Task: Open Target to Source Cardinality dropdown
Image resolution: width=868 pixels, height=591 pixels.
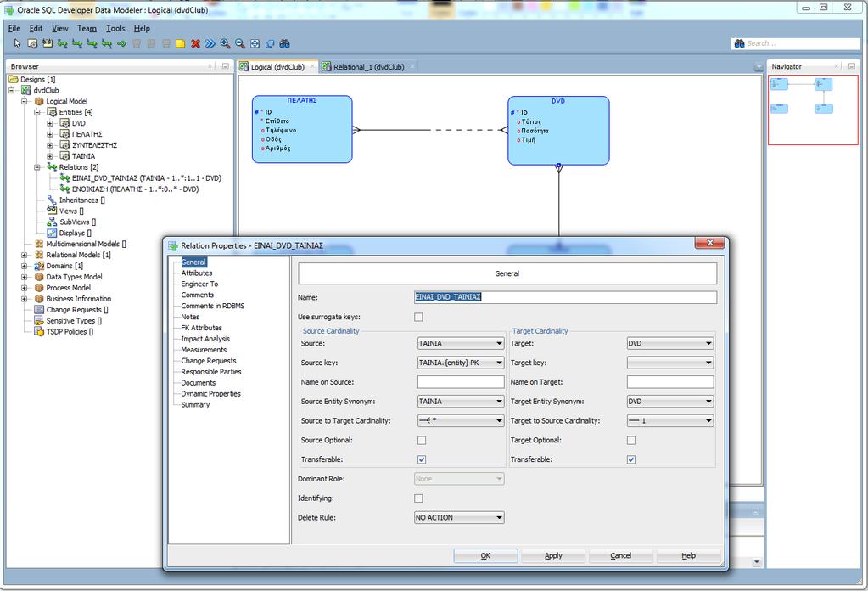Action: (669, 421)
